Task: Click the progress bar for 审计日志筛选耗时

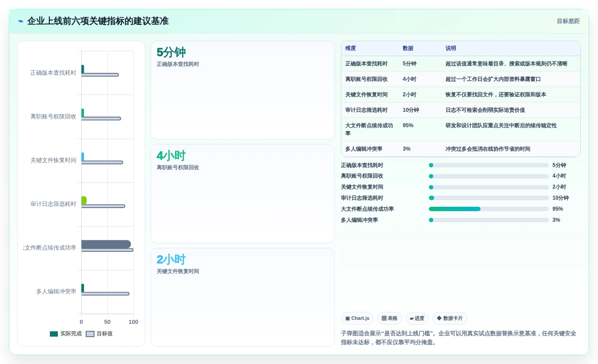Action: 489,198
